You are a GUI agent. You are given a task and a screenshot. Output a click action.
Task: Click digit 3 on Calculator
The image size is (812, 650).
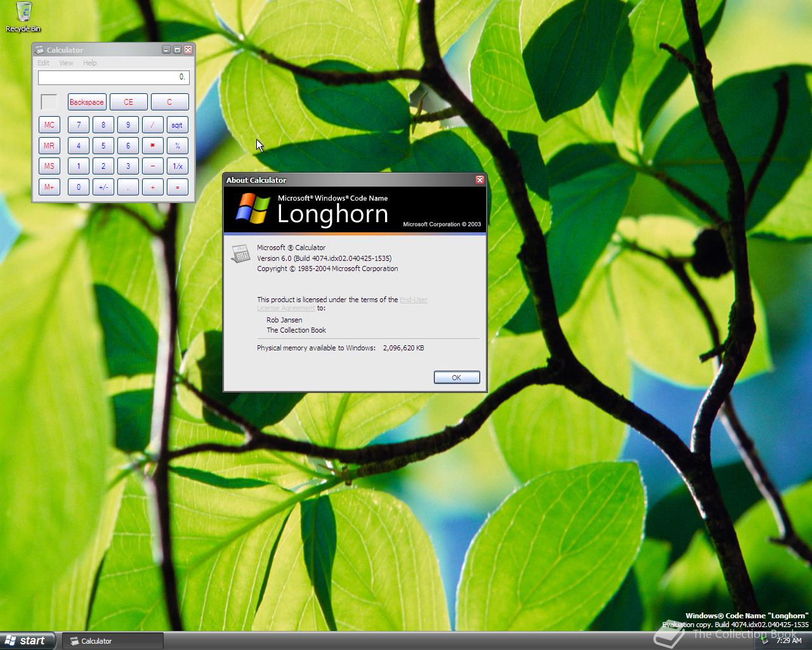[128, 166]
